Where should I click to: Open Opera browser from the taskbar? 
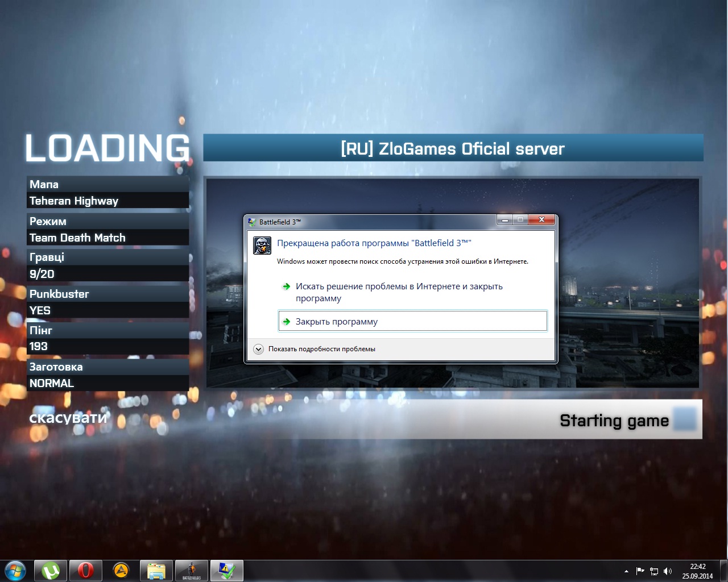click(86, 571)
